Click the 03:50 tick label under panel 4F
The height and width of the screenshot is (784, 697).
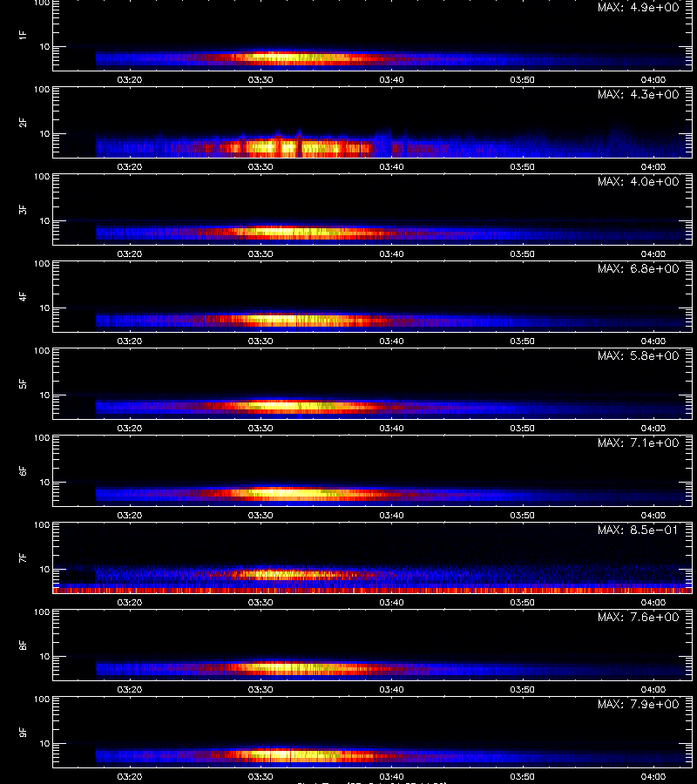point(523,341)
